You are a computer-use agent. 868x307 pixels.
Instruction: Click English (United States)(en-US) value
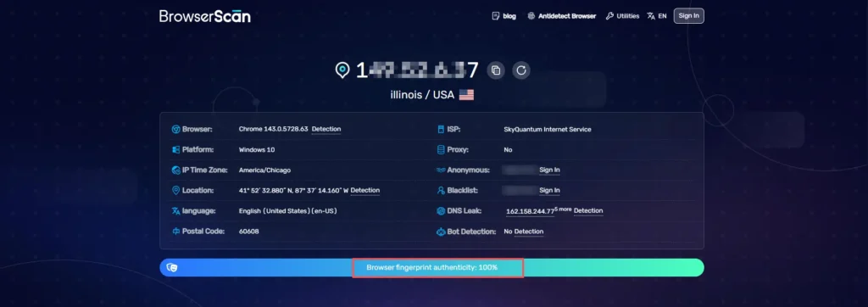(288, 211)
